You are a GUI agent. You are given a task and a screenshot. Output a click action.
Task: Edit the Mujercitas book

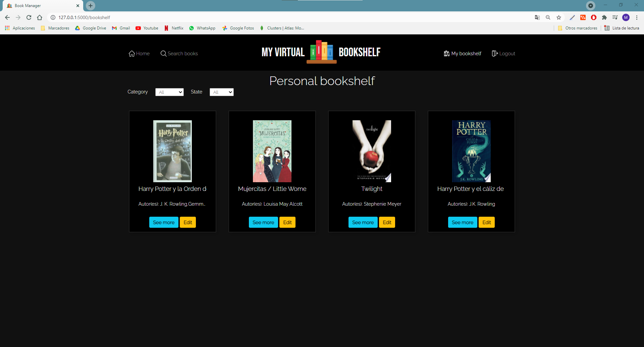point(287,222)
